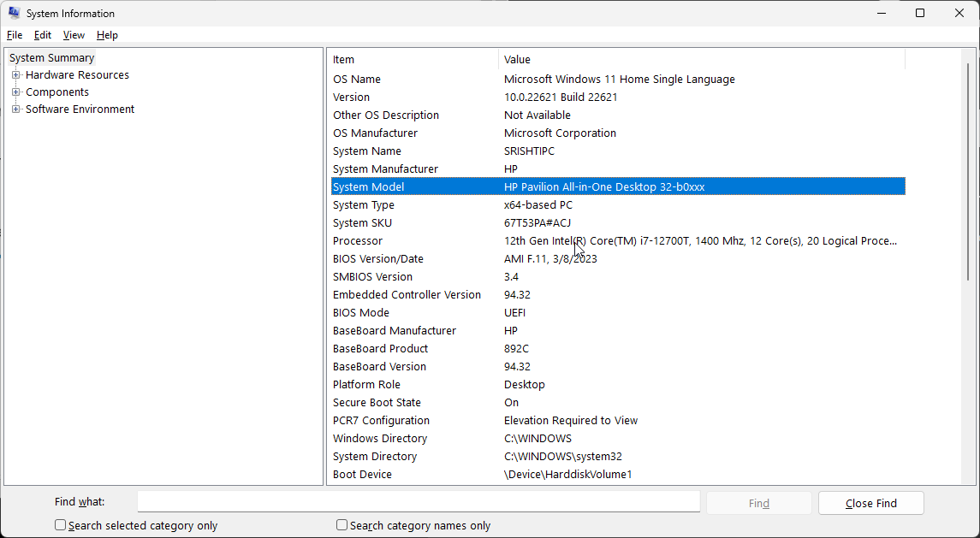Select the Version row

(x=618, y=98)
